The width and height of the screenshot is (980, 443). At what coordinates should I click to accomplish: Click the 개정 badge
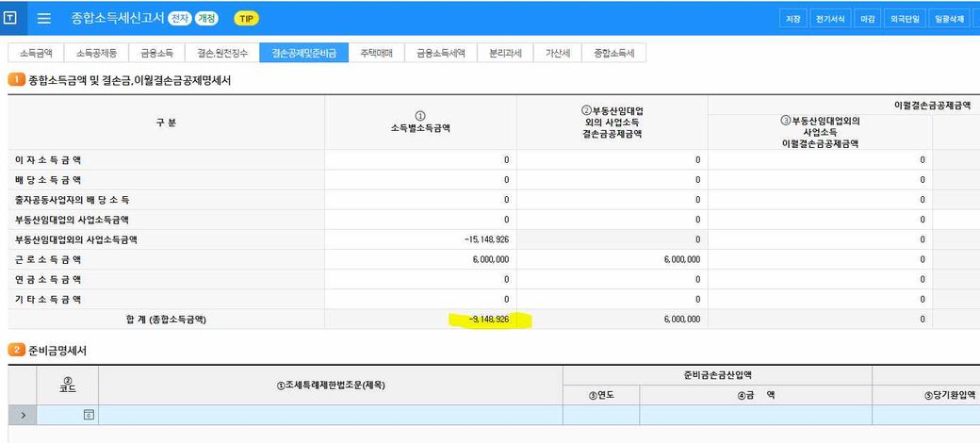(206, 19)
